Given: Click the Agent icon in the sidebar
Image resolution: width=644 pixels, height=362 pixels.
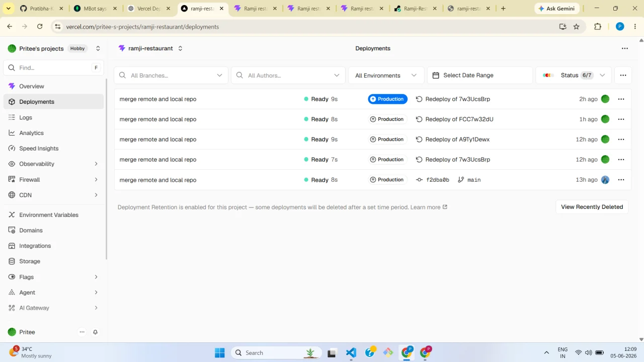Looking at the screenshot, I should [x=12, y=293].
